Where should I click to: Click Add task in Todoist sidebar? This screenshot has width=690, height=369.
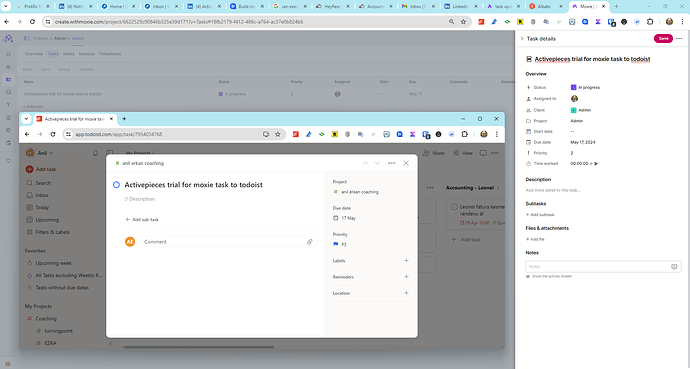[x=40, y=169]
